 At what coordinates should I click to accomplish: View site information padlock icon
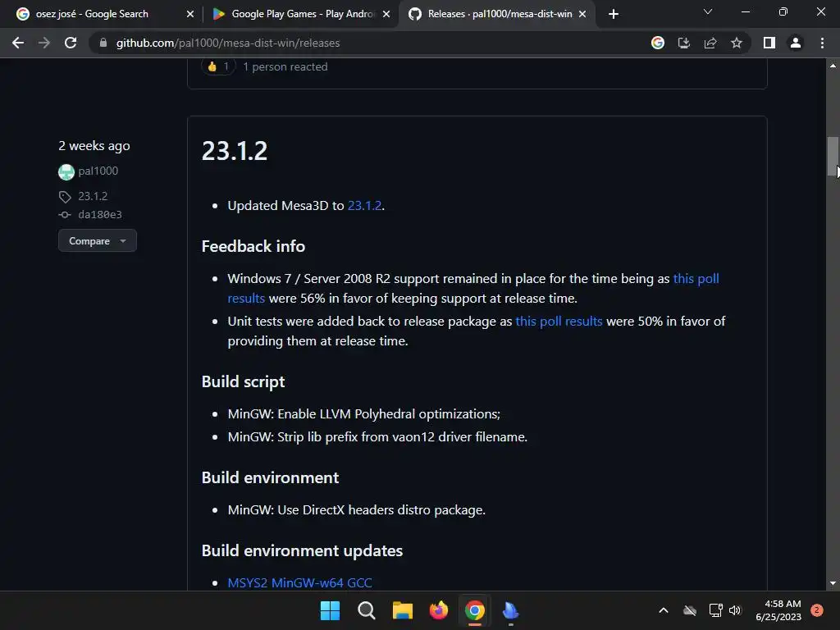click(x=103, y=43)
